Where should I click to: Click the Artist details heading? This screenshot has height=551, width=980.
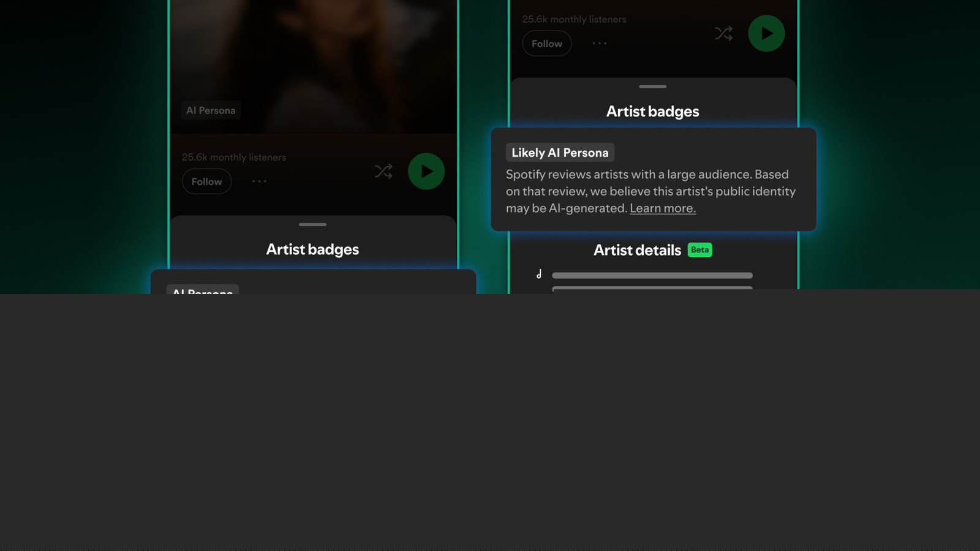pos(637,250)
